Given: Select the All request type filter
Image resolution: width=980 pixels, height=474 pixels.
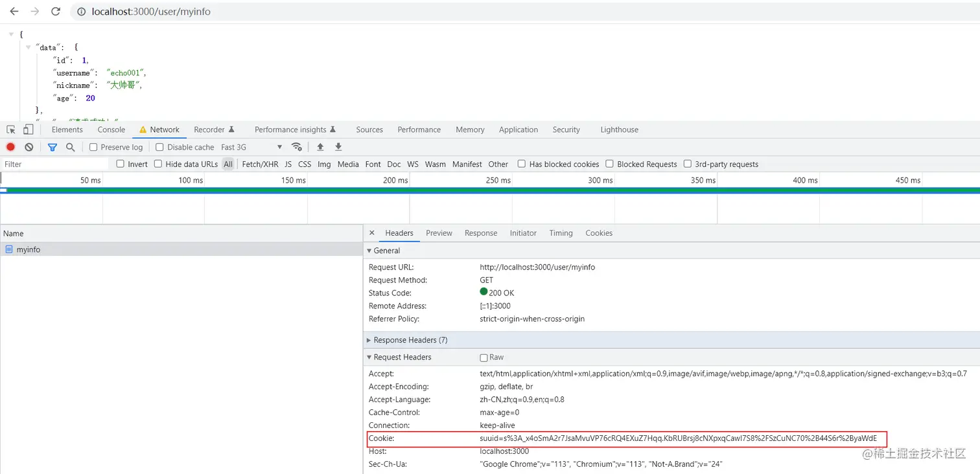Looking at the screenshot, I should click(x=228, y=164).
